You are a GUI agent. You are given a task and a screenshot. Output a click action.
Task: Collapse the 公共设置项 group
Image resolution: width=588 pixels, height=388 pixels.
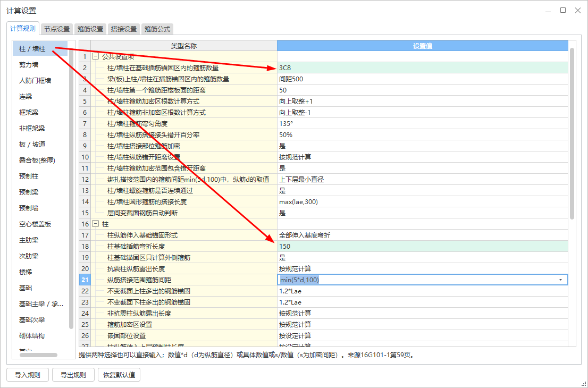click(x=96, y=57)
